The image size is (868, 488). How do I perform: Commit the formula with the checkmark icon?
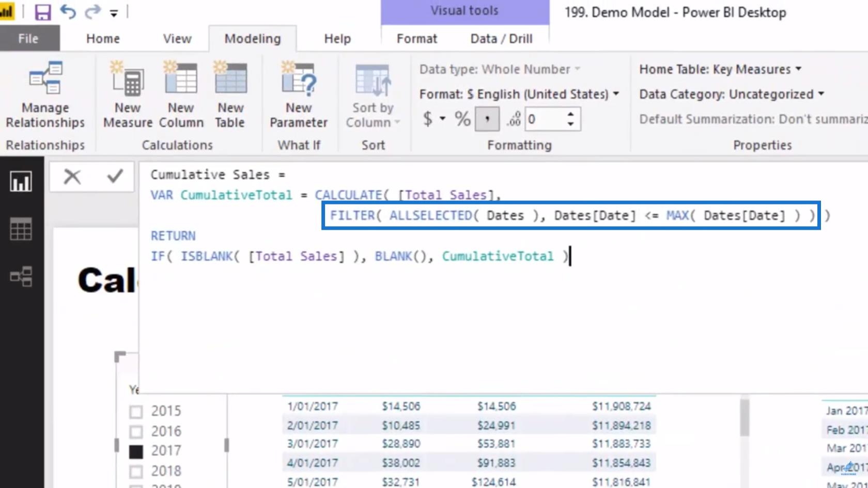[115, 176]
